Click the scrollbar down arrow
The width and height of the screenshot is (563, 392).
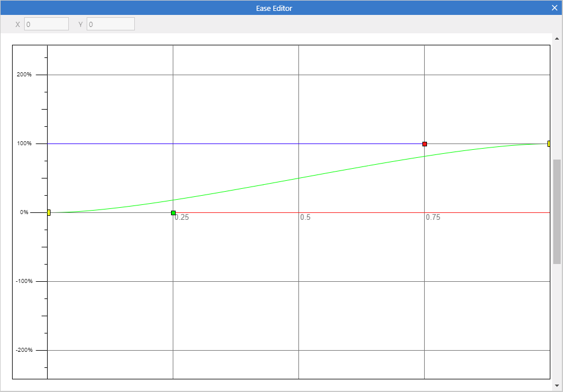point(557,385)
